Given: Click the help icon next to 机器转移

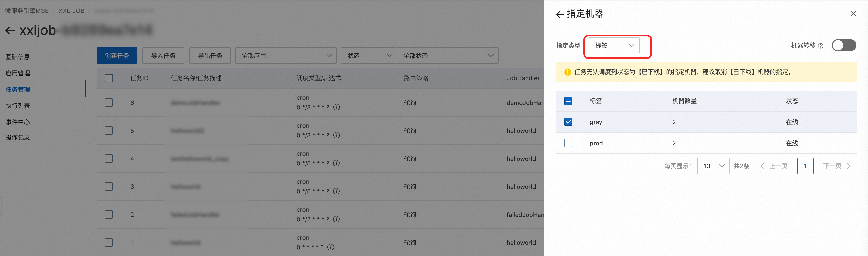Looking at the screenshot, I should pyautogui.click(x=820, y=46).
